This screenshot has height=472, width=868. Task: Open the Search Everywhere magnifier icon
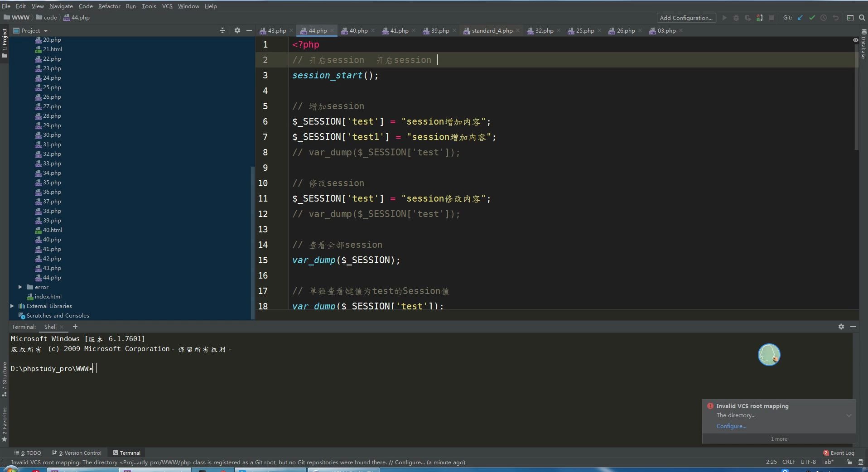(x=862, y=18)
